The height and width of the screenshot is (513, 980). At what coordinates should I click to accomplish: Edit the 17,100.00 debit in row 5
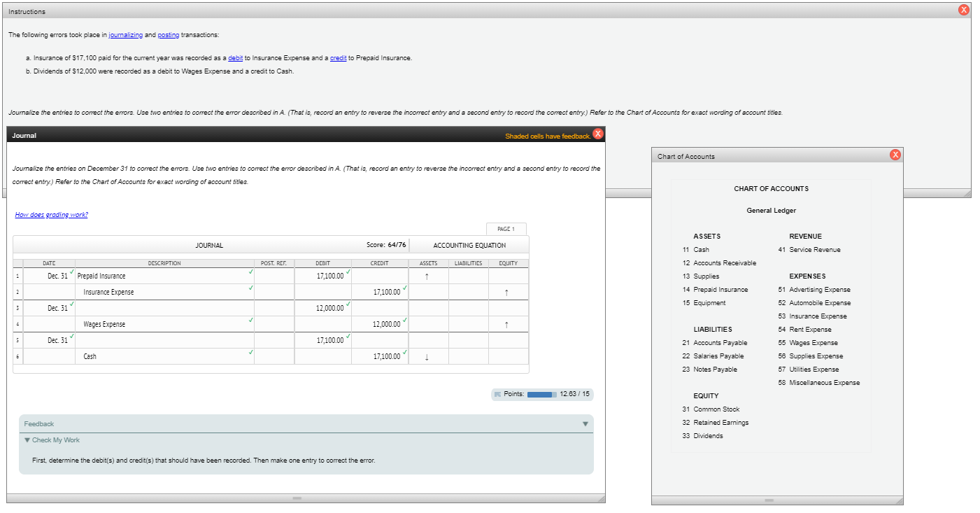[323, 340]
